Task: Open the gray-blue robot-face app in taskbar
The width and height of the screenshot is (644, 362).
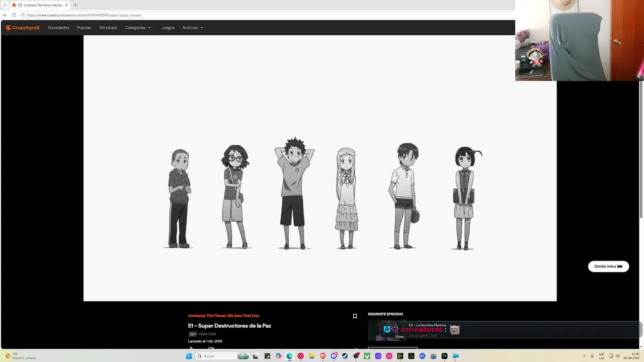Action: [x=433, y=356]
